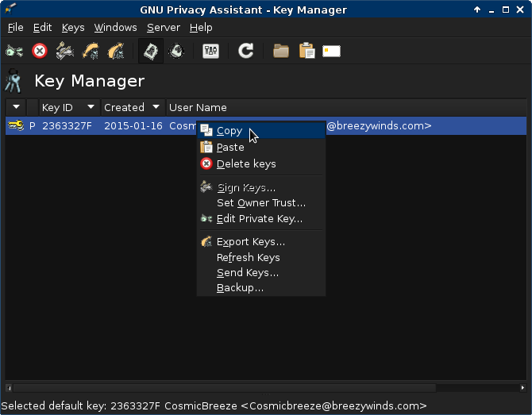This screenshot has width=532, height=415.
Task: Open the Help menu
Action: pos(201,28)
